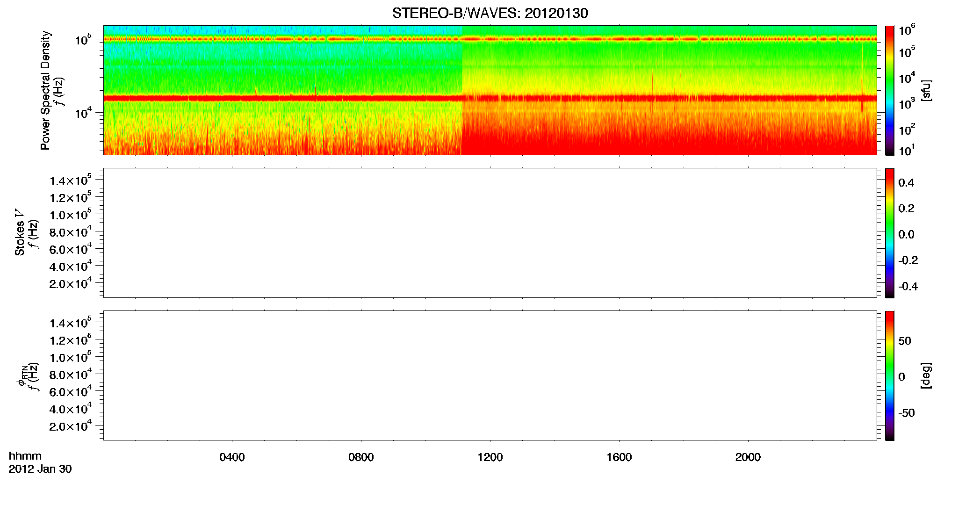Viewport: 980px width, 505px height.
Task: Click the hhmm time format label
Action: coord(25,456)
